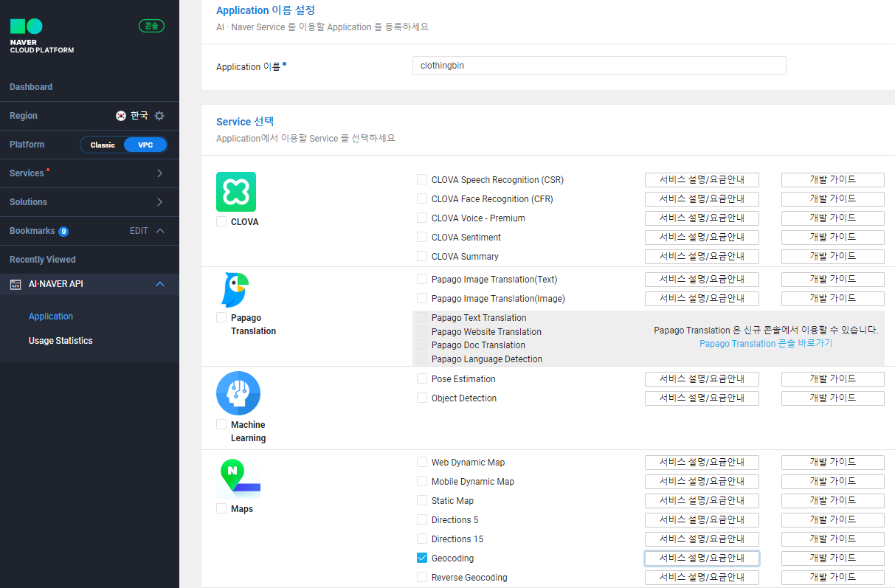
Task: Enable CLOVA Sentiment checkbox
Action: (422, 237)
